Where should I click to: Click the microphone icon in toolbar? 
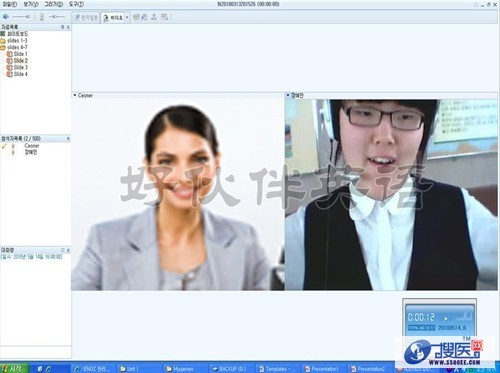(x=42, y=17)
